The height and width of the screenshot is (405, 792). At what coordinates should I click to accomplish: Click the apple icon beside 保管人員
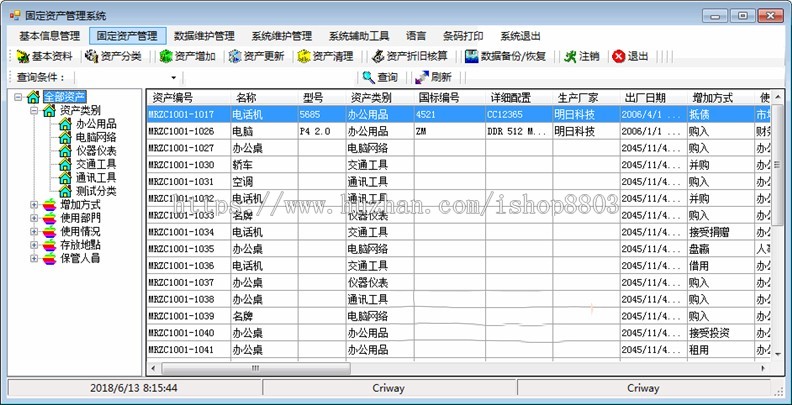pyautogui.click(x=50, y=259)
